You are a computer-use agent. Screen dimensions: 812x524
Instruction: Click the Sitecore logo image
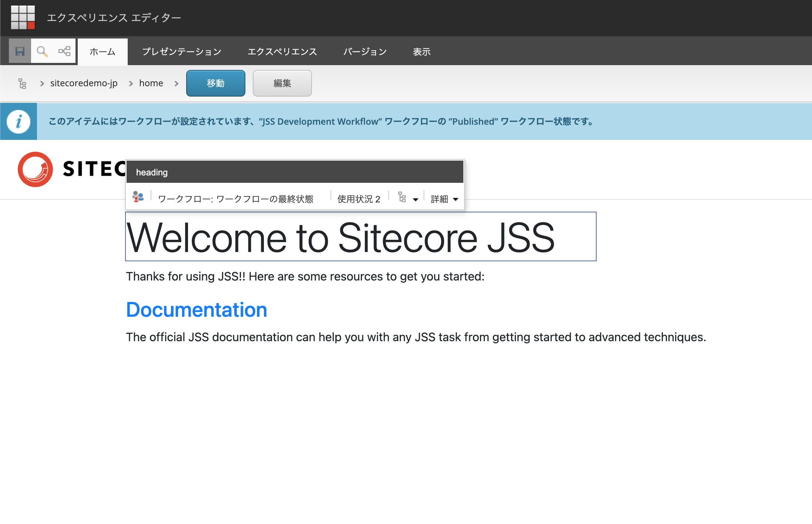pyautogui.click(x=72, y=169)
